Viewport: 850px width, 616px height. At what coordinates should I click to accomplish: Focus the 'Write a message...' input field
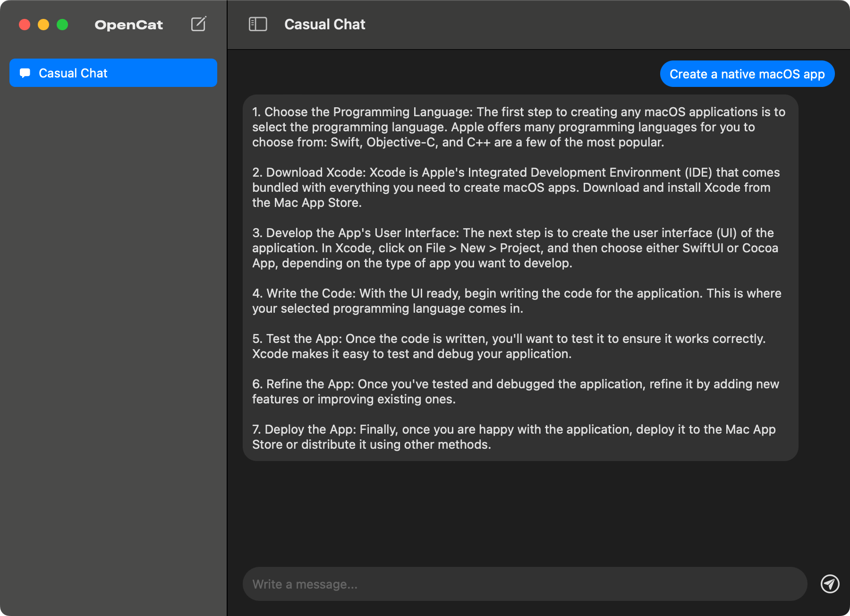(x=524, y=584)
